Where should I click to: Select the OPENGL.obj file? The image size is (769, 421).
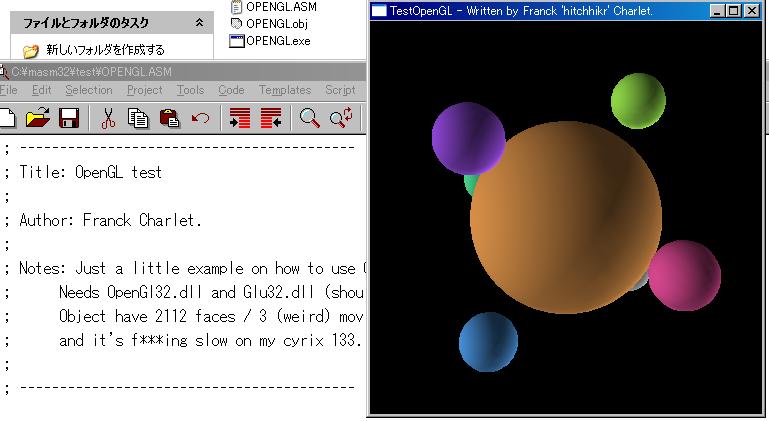point(277,23)
